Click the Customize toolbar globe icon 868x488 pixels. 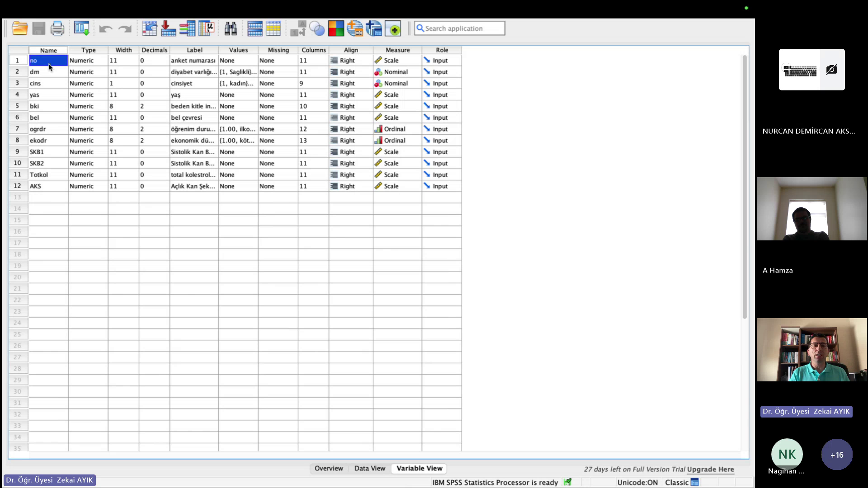[x=355, y=28]
